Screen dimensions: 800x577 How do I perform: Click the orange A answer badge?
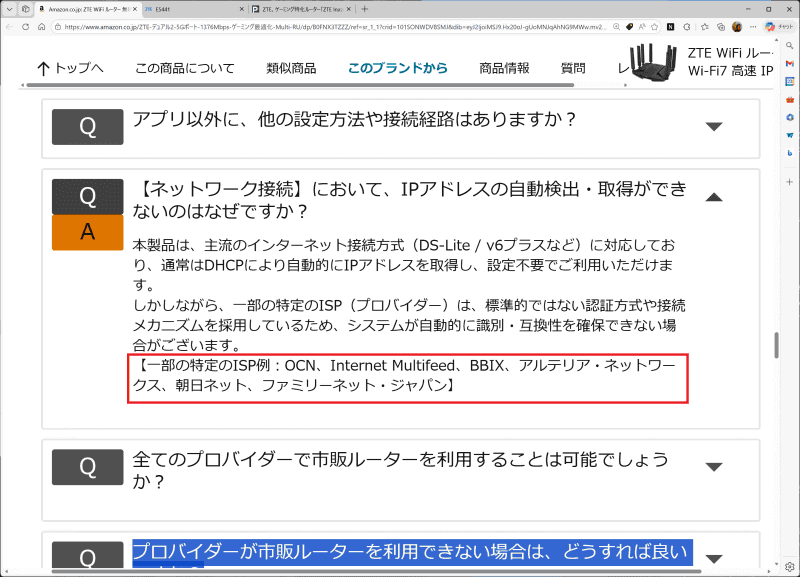click(x=87, y=232)
